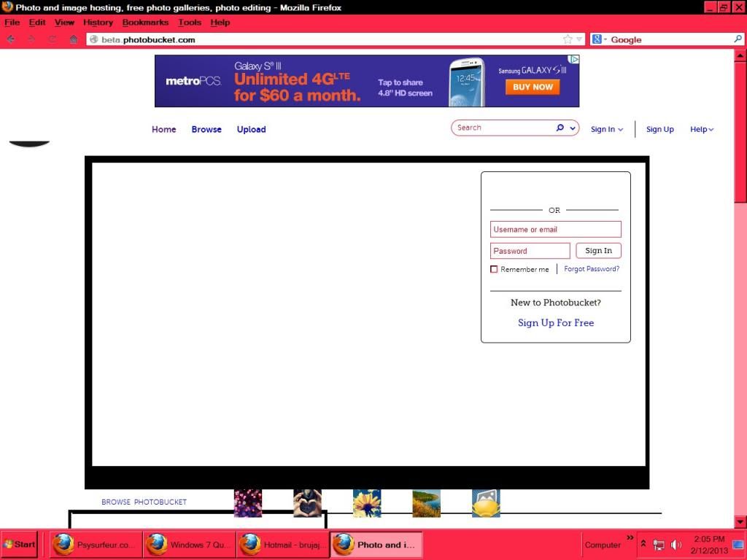Click the Sign Up For Free link
The image size is (747, 560).
click(x=556, y=323)
